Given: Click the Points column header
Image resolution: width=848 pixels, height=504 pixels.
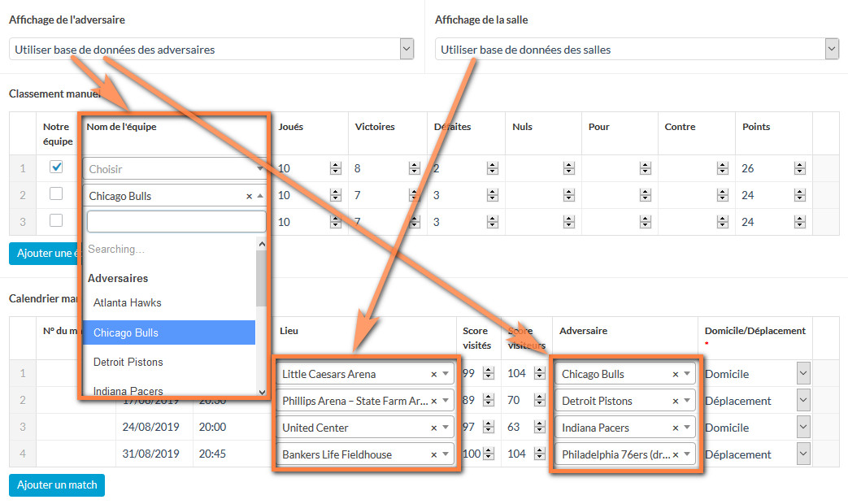Looking at the screenshot, I should pyautogui.click(x=755, y=127).
